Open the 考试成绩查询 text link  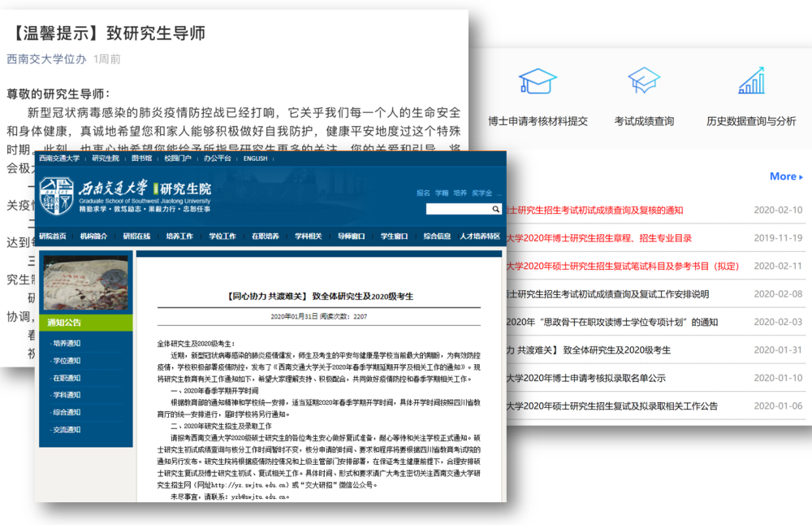click(x=644, y=121)
